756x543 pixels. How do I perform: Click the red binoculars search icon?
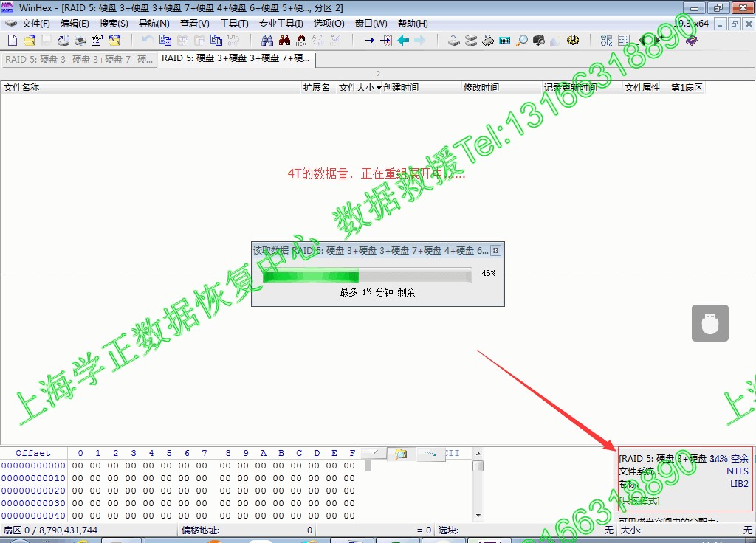point(284,41)
